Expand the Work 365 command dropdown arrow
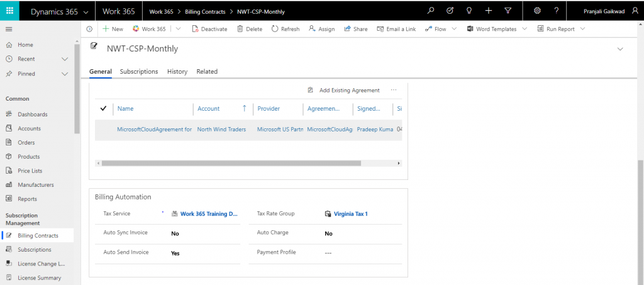 178,29
